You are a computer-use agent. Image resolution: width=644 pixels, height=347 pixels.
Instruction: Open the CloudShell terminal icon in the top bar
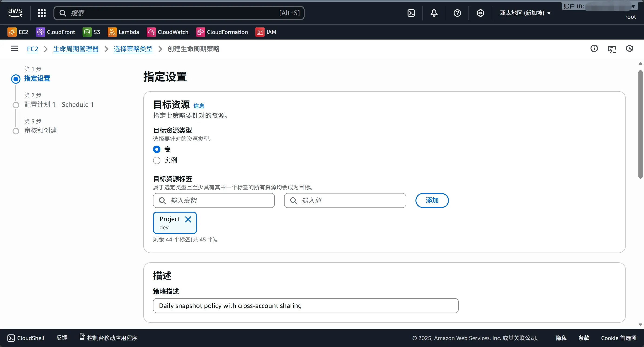[411, 13]
